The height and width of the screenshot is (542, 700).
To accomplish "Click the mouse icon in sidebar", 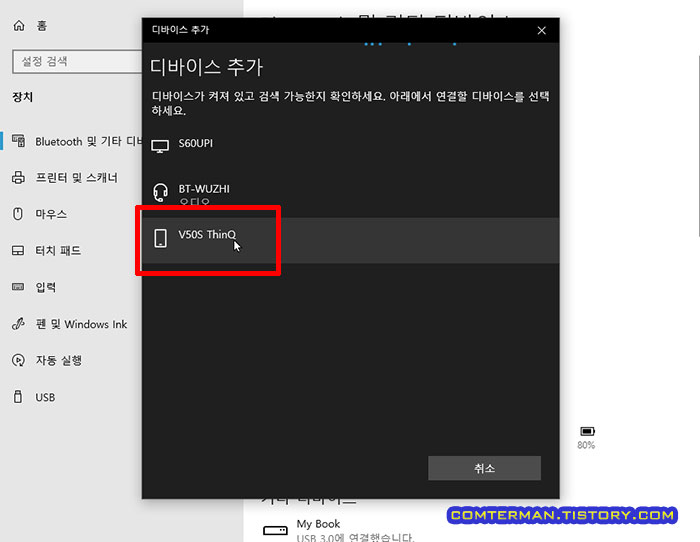I will (18, 214).
